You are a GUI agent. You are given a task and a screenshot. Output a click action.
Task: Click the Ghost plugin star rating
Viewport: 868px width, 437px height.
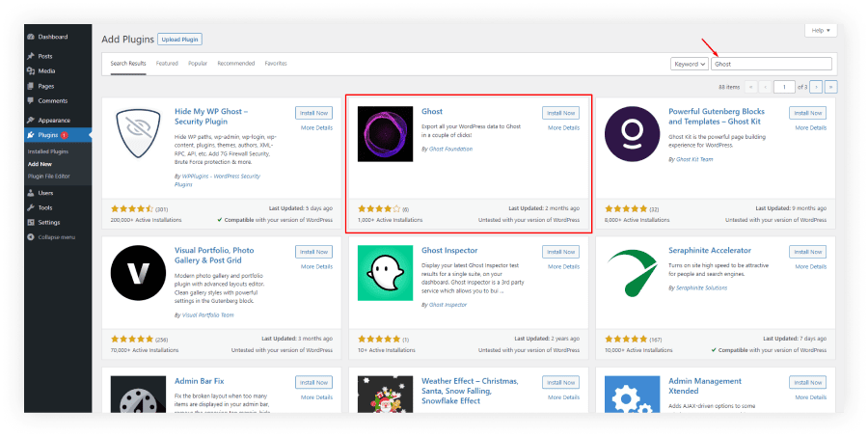(x=379, y=208)
